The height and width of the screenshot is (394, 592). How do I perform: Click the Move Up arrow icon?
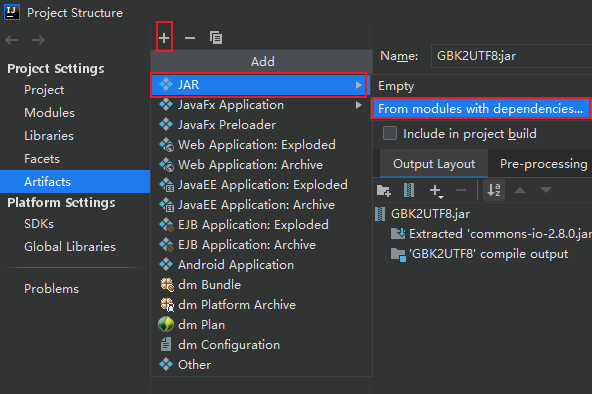[x=520, y=190]
